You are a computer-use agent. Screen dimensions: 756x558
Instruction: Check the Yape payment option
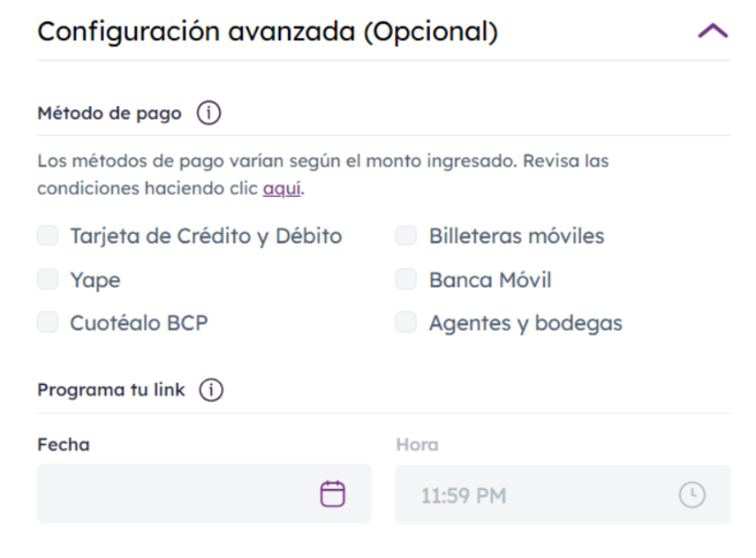pyautogui.click(x=48, y=280)
